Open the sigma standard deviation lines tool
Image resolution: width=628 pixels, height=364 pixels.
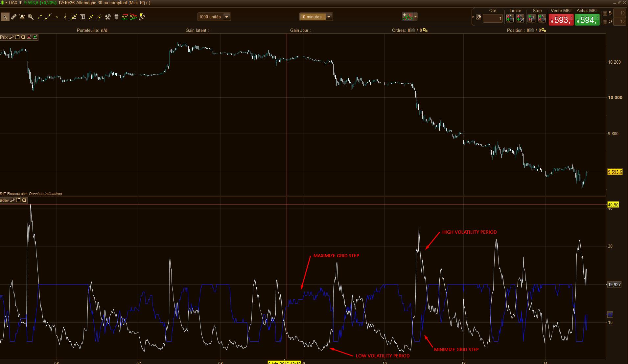coord(142,17)
